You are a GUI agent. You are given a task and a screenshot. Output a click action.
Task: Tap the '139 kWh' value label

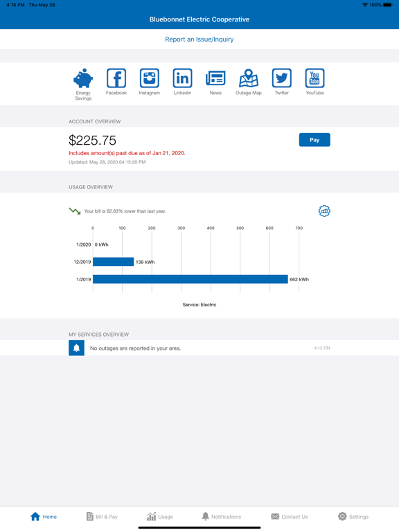[145, 262]
